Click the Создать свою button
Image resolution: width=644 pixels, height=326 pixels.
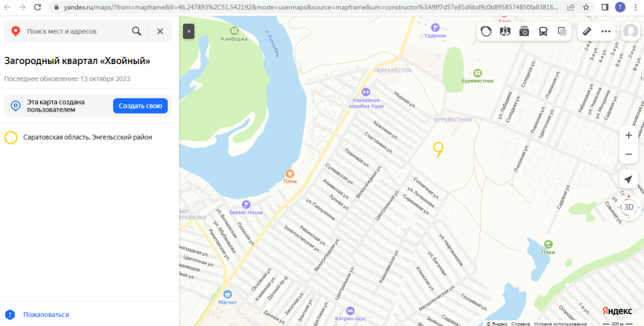[140, 106]
